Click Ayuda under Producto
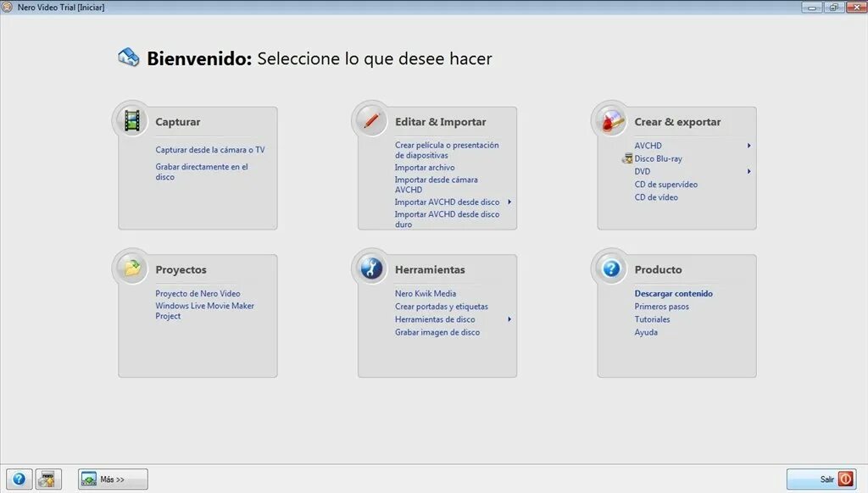The height and width of the screenshot is (493, 868). (x=646, y=332)
